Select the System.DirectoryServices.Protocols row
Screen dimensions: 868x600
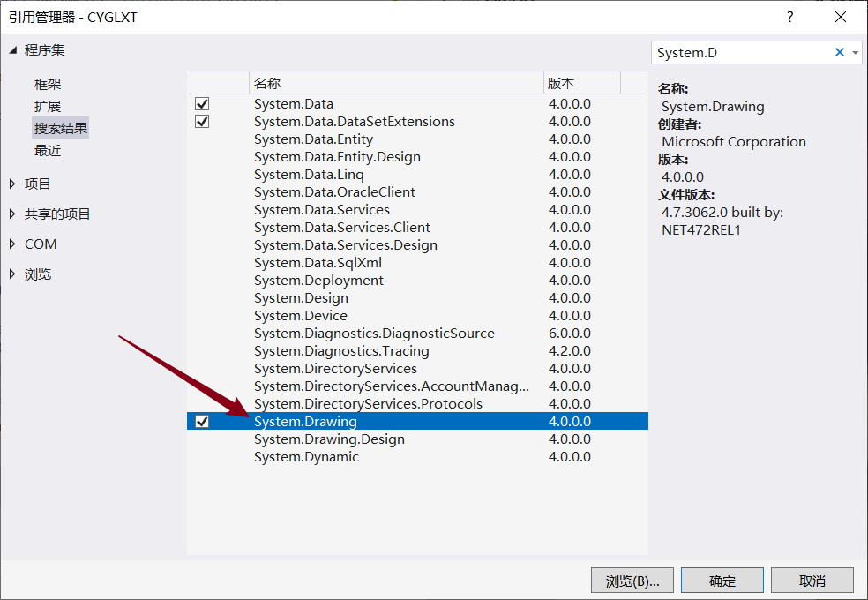(417, 404)
